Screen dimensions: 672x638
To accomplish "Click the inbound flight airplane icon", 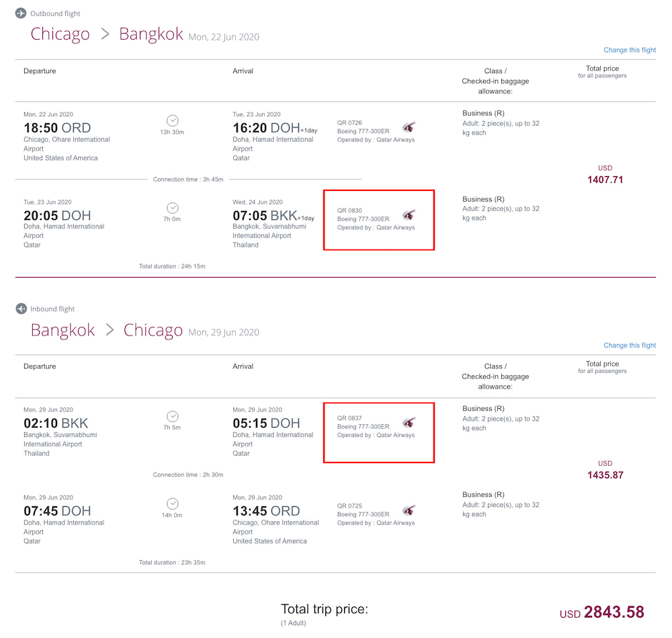I will point(21,309).
